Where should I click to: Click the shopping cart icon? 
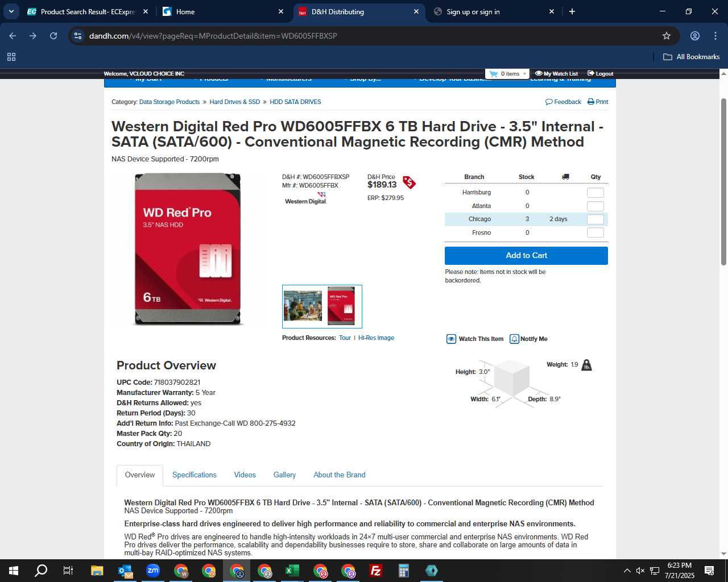click(493, 74)
